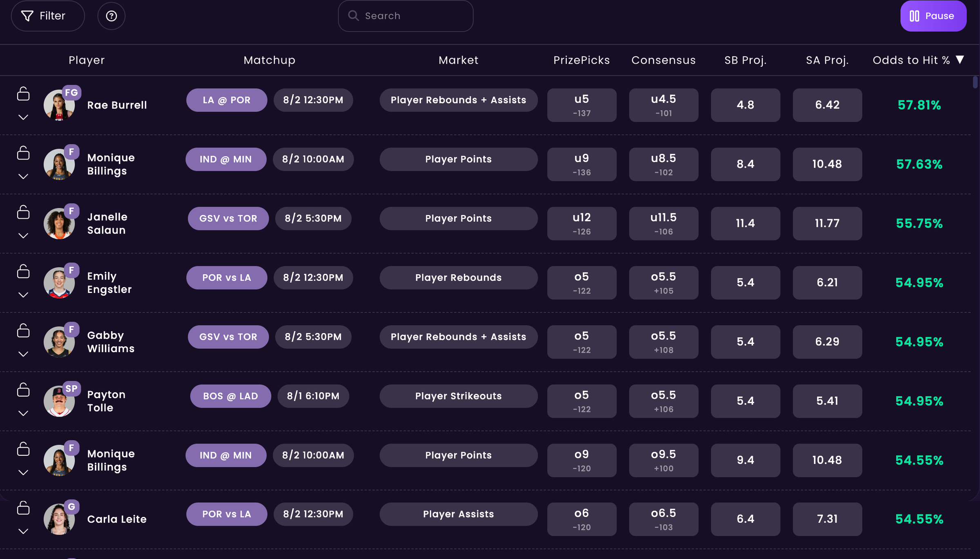The image size is (980, 559).
Task: Click 55.75% odds value
Action: pyautogui.click(x=919, y=224)
